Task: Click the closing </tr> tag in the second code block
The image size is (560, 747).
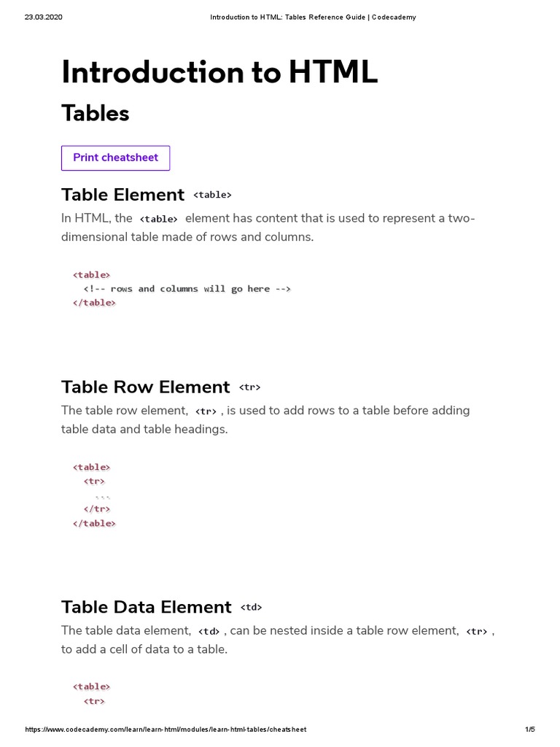Action: coord(97,509)
